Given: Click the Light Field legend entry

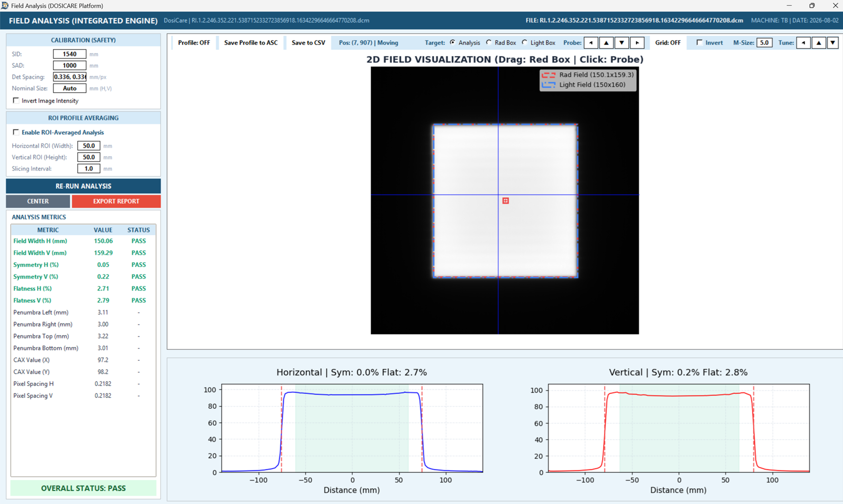Looking at the screenshot, I should [584, 85].
